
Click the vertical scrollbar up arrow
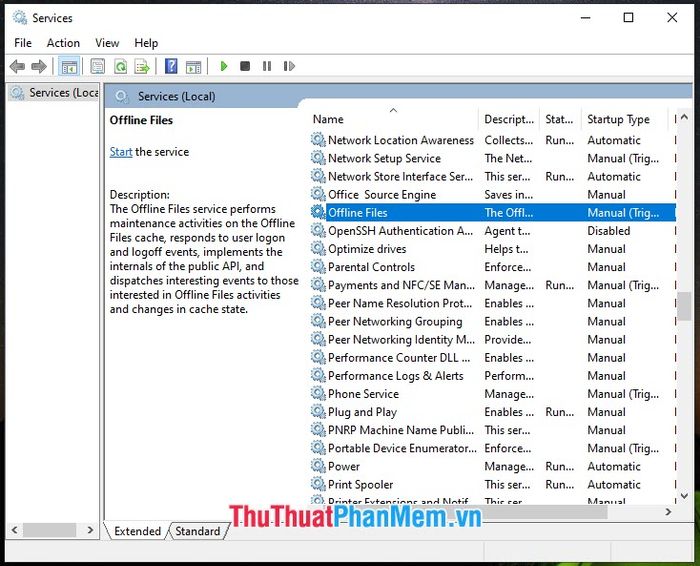[684, 117]
